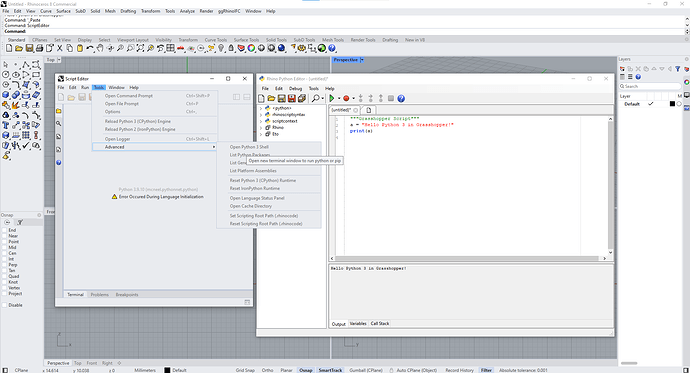Expand the rhinoscriptsyntax tree node

click(261, 114)
